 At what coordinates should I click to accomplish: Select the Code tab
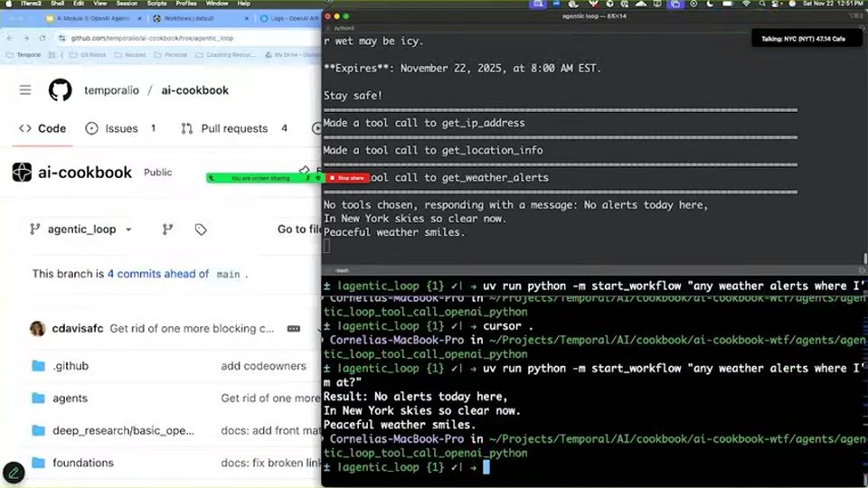(42, 128)
